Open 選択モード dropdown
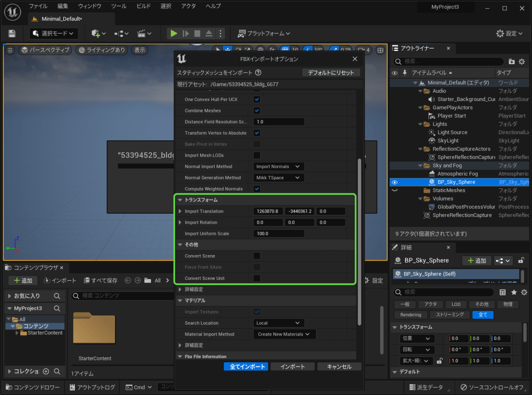 [54, 33]
